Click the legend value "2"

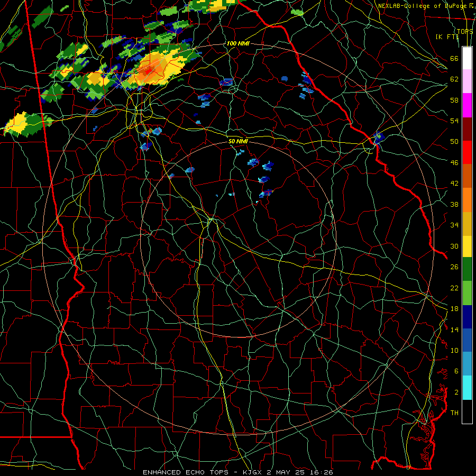456,392
